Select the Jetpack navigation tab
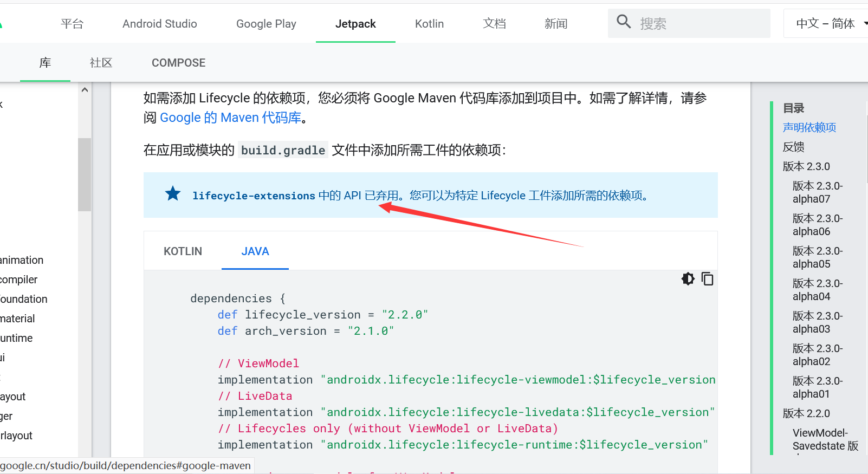Image resolution: width=868 pixels, height=474 pixels. coord(355,24)
